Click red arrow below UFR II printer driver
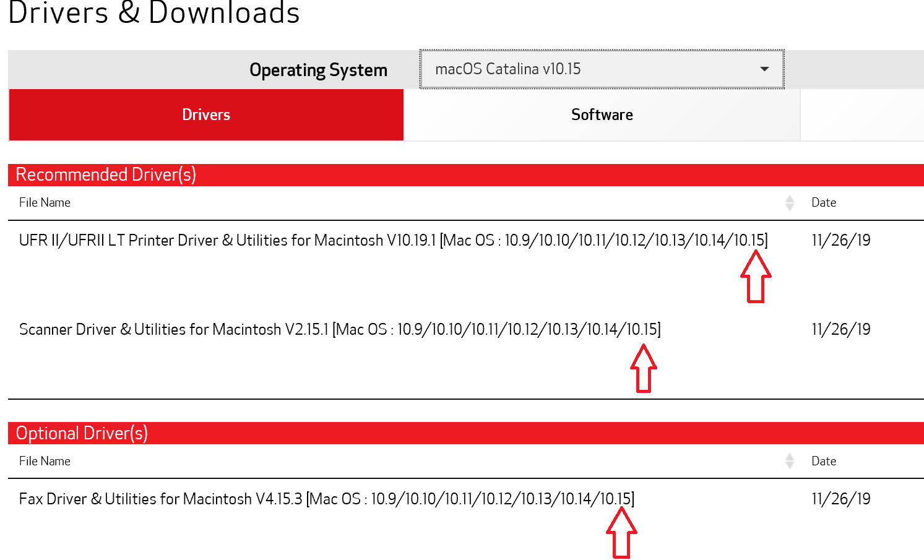Screen dimensions: 924x560 pyautogui.click(x=756, y=277)
